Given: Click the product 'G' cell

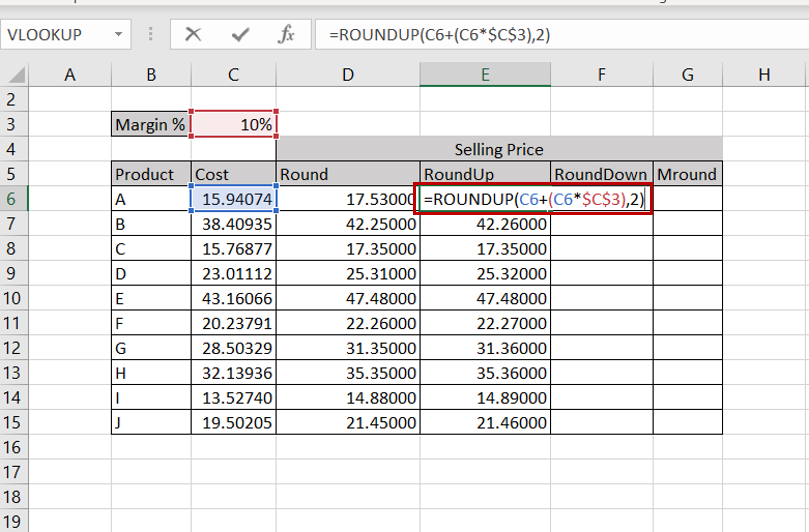Looking at the screenshot, I should tap(151, 347).
